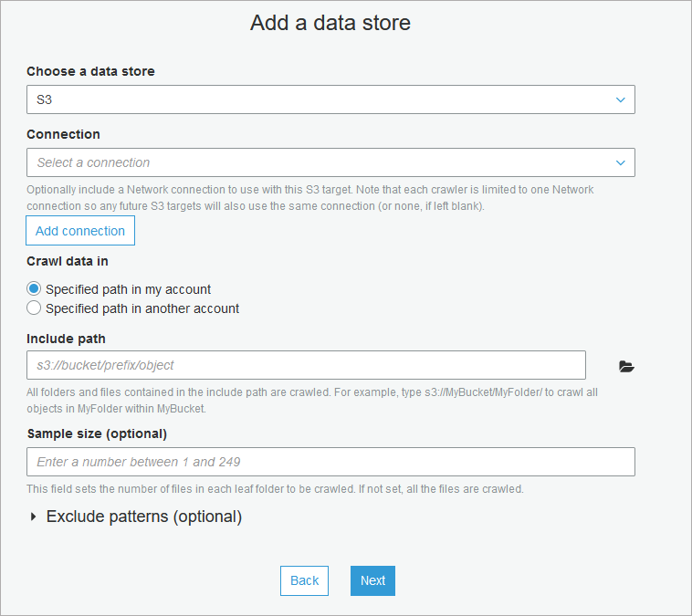This screenshot has width=692, height=616.
Task: Click the 'Crawl data in' section label
Action: pos(68,261)
